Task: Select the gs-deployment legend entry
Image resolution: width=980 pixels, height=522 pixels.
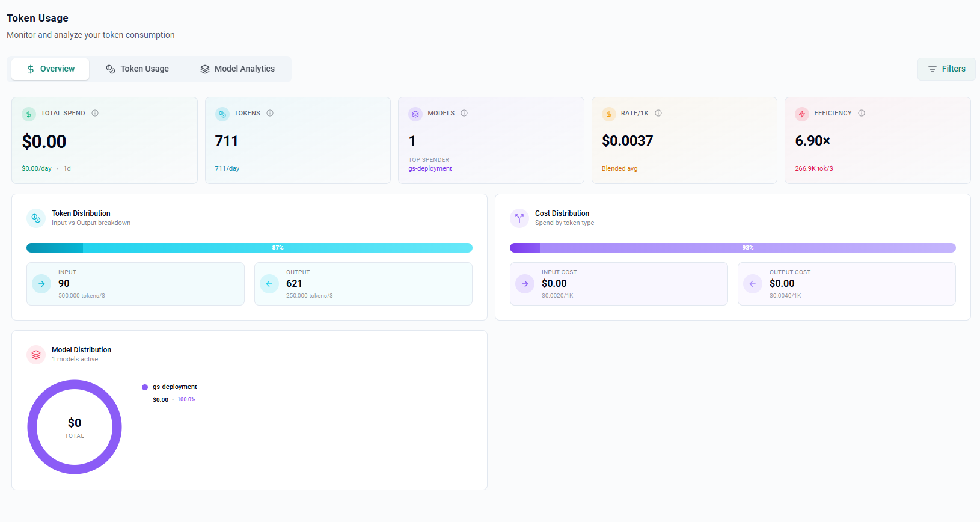Action: 174,387
